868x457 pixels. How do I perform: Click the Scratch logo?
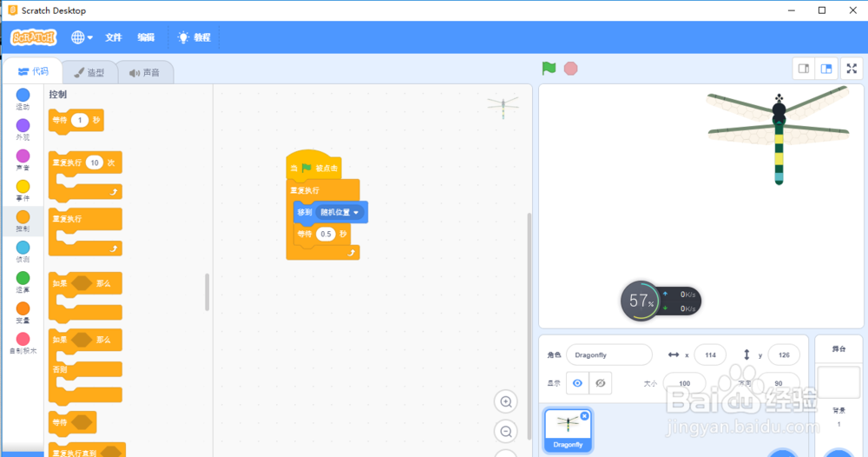(x=34, y=37)
